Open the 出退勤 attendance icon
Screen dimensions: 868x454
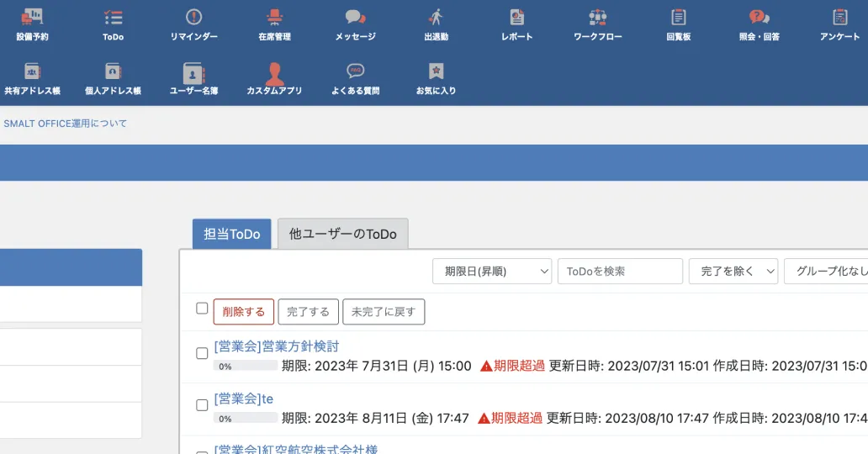point(436,24)
